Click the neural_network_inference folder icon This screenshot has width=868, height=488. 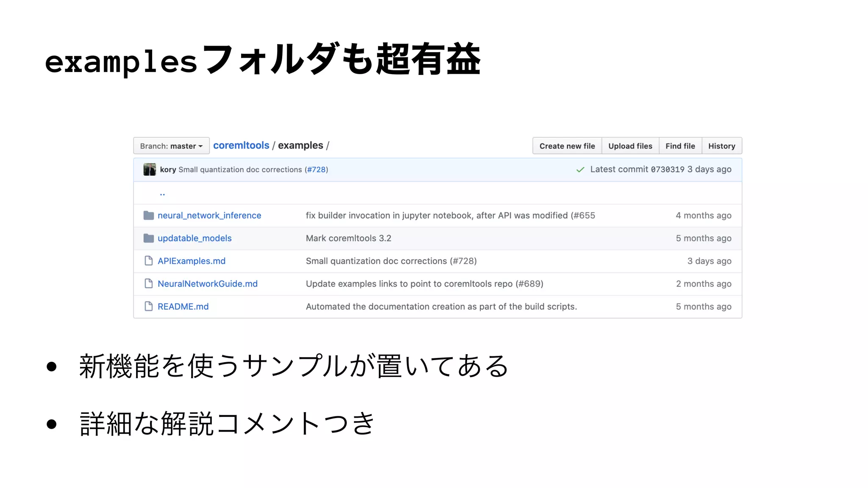click(148, 216)
